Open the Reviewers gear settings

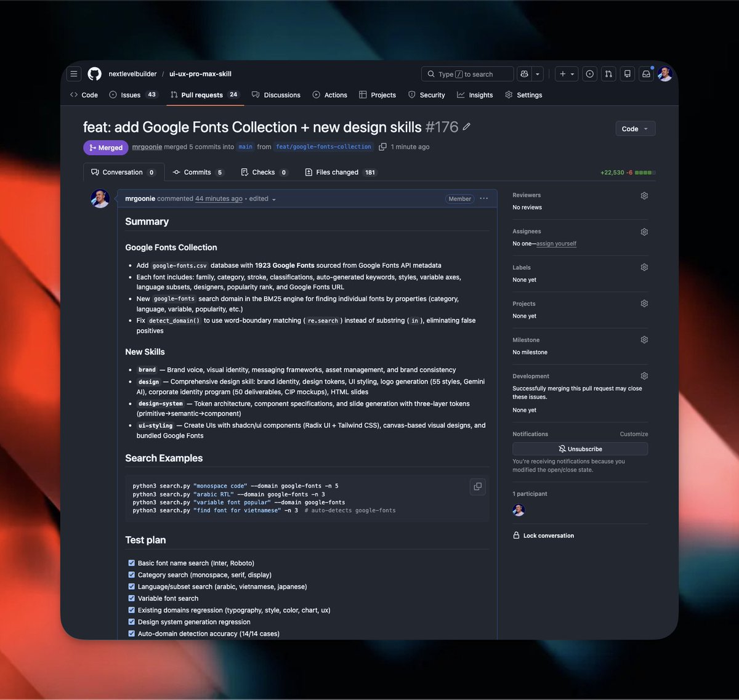(644, 196)
